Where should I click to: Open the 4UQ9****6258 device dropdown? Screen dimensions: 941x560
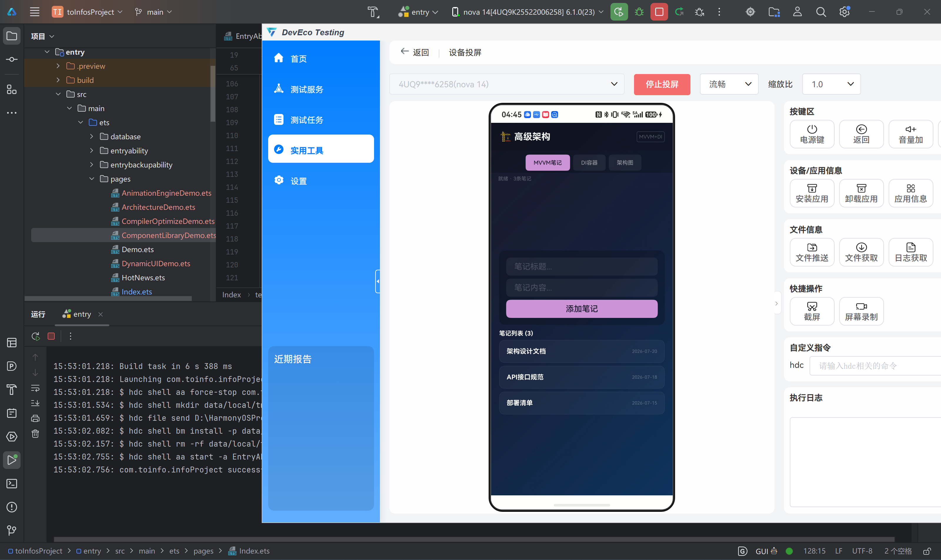(506, 84)
